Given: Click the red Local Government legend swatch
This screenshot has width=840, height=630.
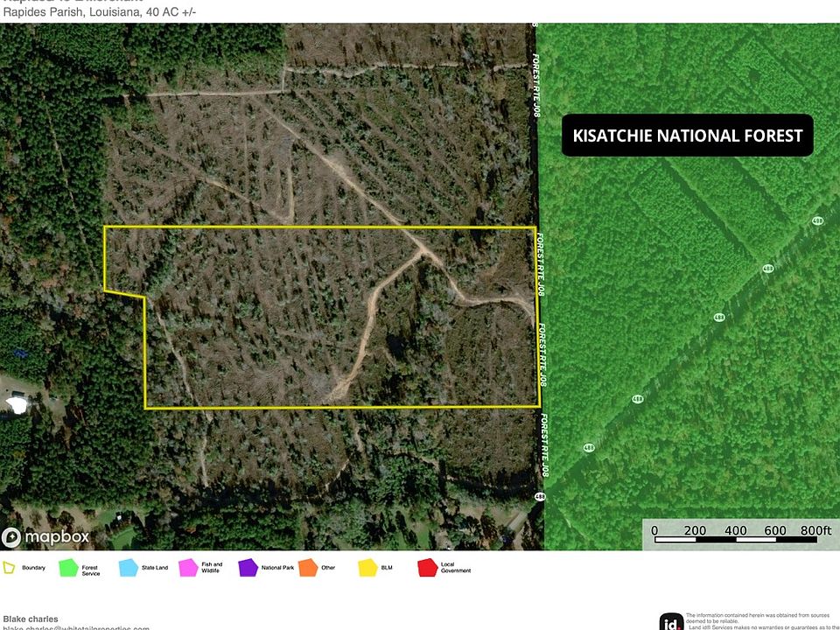Looking at the screenshot, I should (428, 568).
